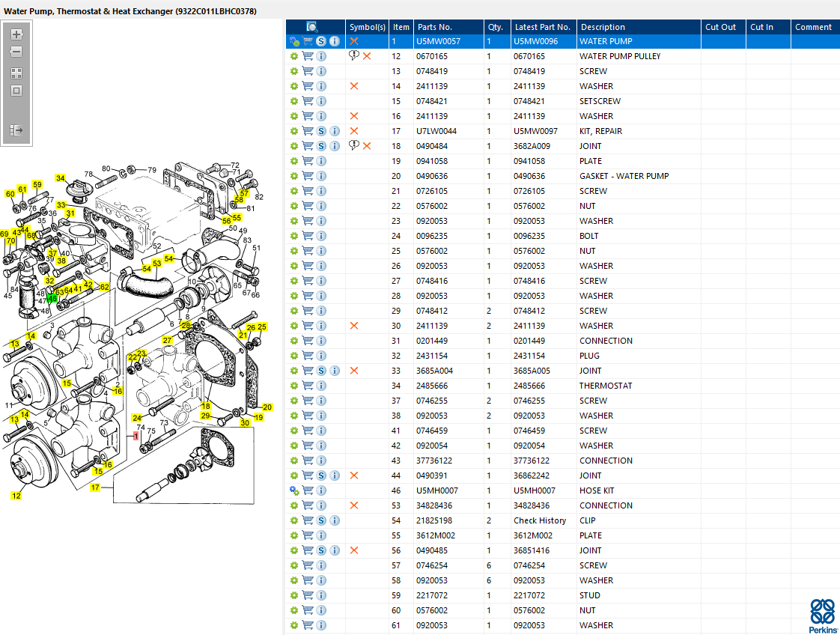Click the magnifier search icon in table header
840x635 pixels.
click(311, 27)
